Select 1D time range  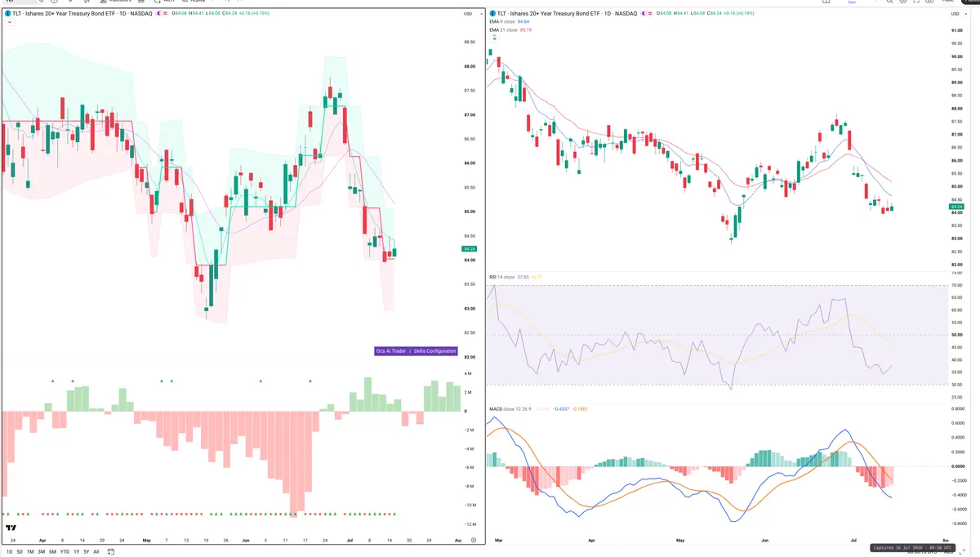(9, 551)
